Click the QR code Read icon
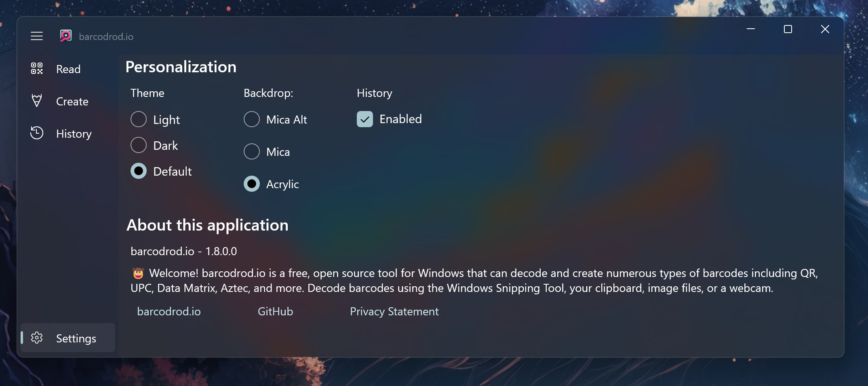The height and width of the screenshot is (386, 868). (37, 69)
